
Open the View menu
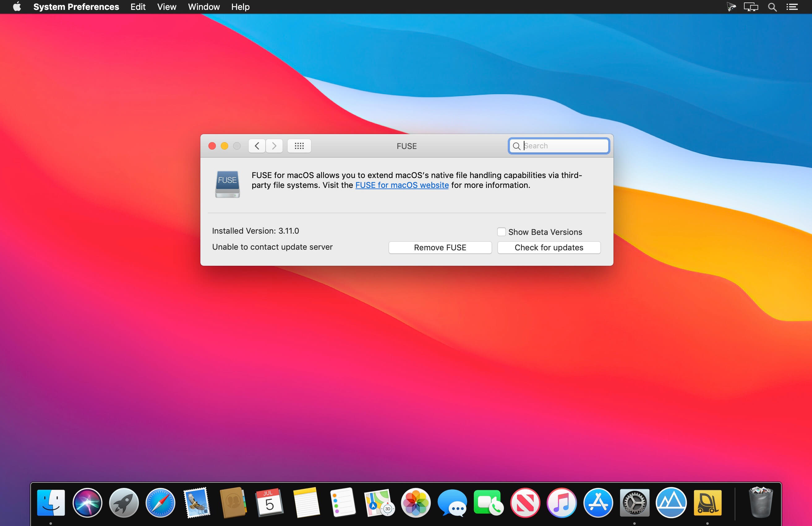pyautogui.click(x=166, y=7)
